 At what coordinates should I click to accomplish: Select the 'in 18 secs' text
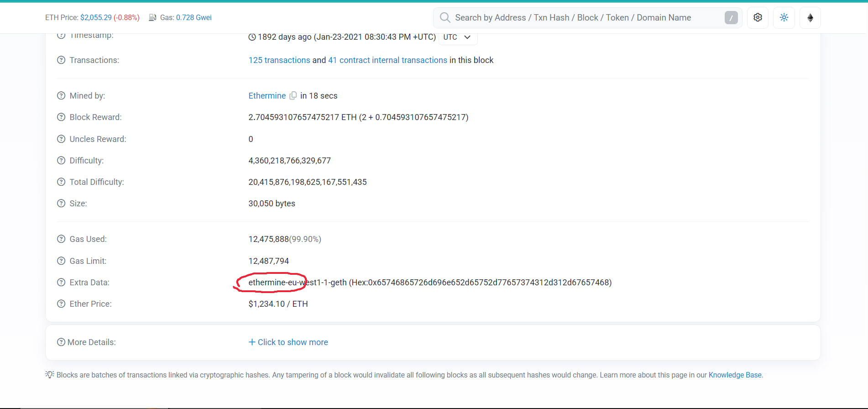coord(319,96)
